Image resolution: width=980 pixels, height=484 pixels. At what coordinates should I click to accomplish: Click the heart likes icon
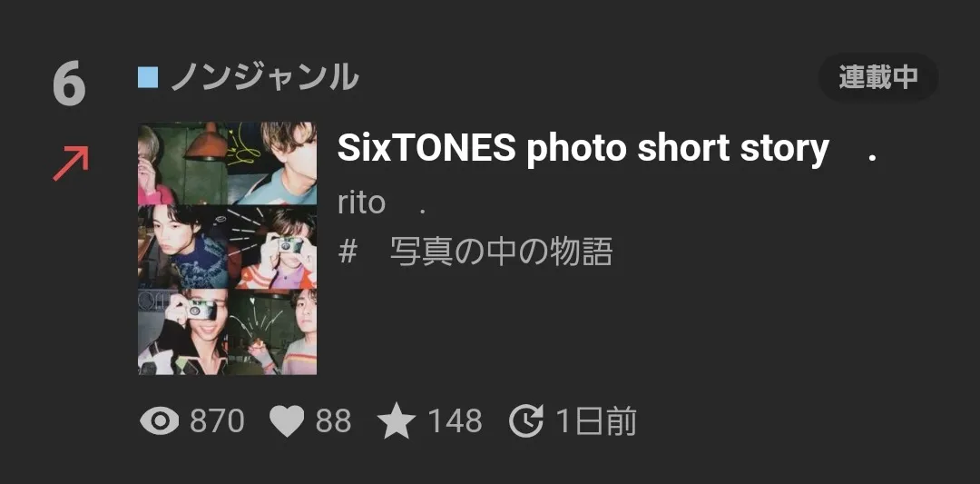287,420
